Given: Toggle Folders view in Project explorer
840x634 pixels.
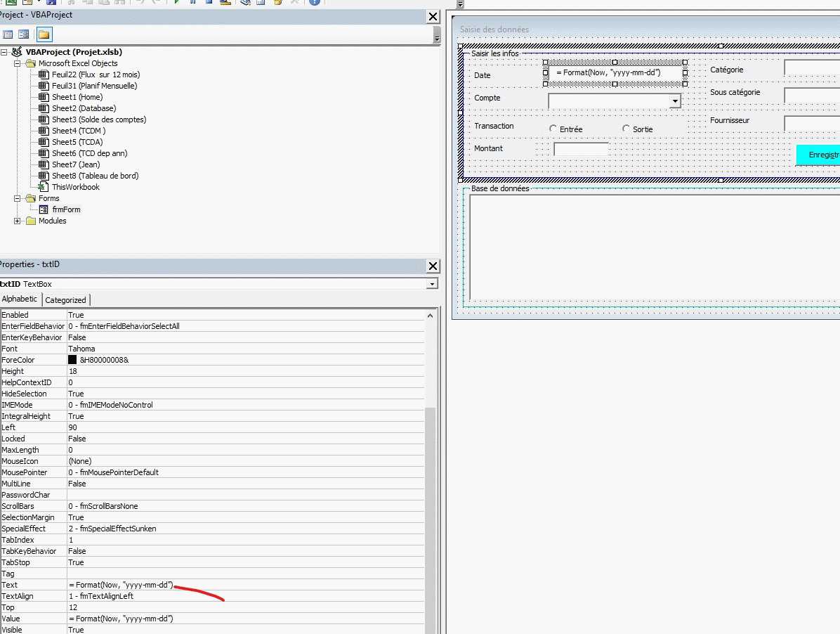Looking at the screenshot, I should coord(44,34).
